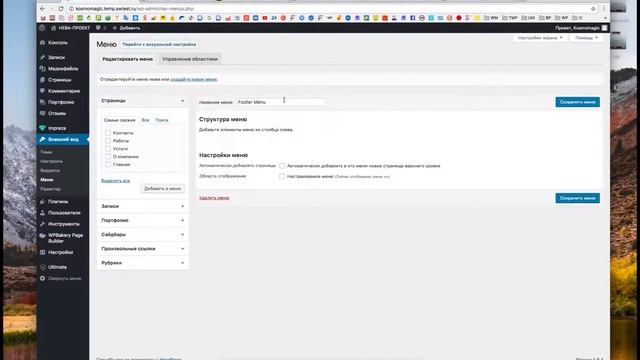
Task: Enable automatically add top-level pages checkbox
Action: (x=282, y=166)
